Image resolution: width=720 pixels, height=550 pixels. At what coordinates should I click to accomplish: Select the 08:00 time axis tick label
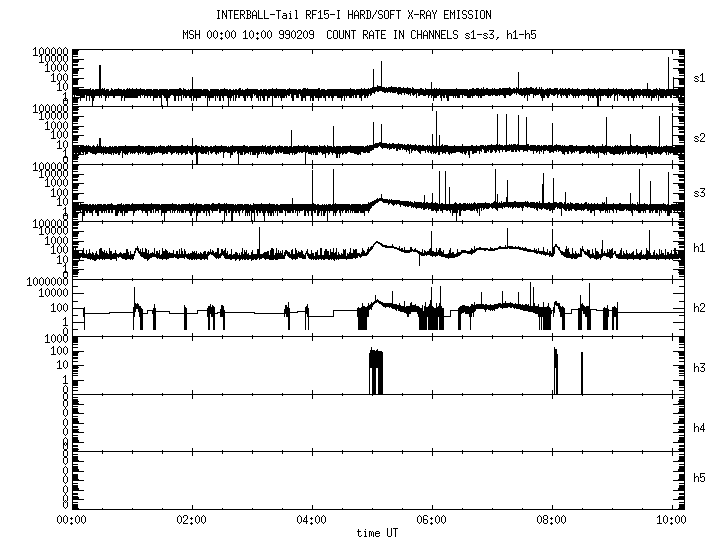(552, 521)
